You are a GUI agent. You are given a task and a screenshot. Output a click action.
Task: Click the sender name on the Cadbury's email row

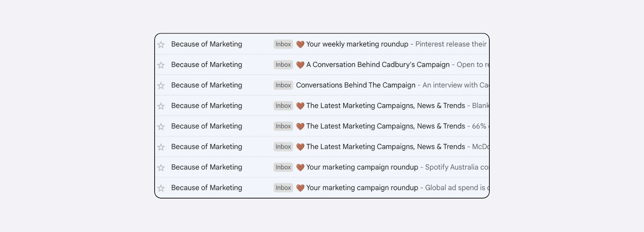(x=207, y=65)
